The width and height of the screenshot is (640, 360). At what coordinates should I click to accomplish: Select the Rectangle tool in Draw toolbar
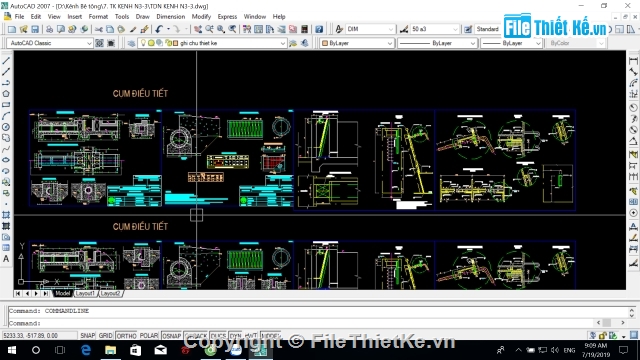(6, 105)
